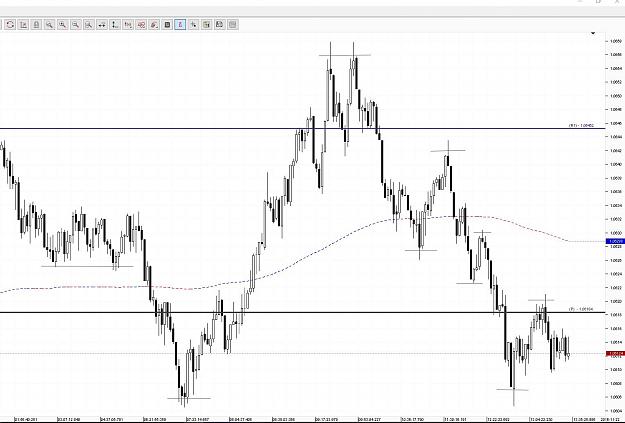625x423 pixels.
Task: Toggle the highlighted blue toolbar button
Action: coord(180,25)
